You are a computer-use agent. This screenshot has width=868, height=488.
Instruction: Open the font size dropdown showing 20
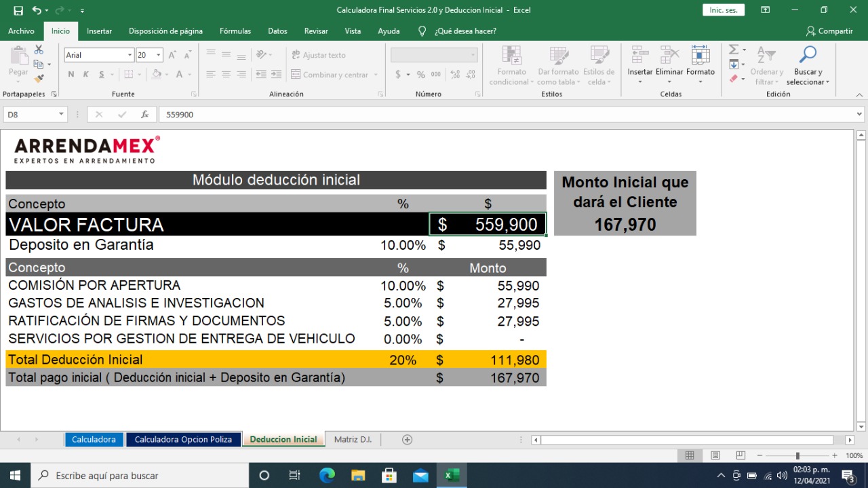tap(159, 55)
